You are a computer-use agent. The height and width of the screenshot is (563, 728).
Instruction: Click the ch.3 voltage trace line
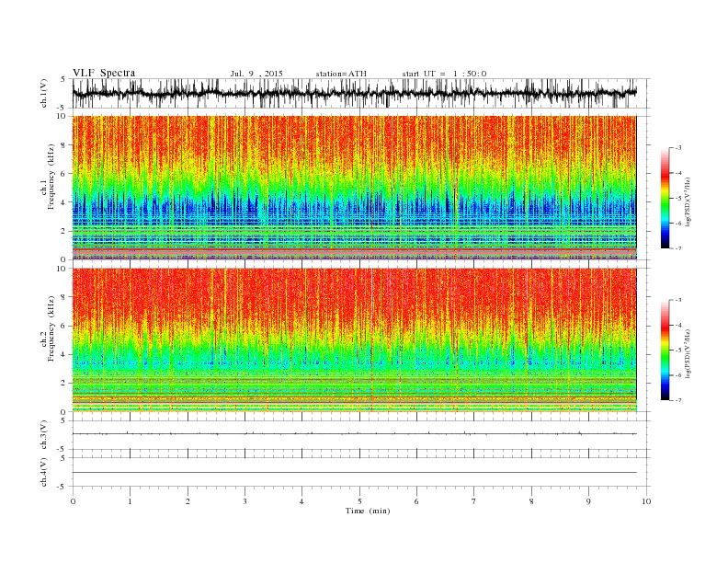(x=354, y=434)
